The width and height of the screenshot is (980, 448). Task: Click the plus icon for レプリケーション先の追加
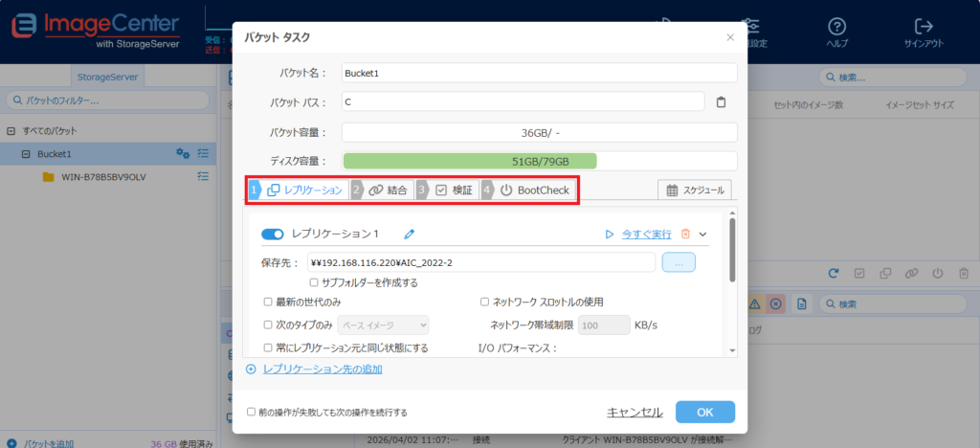[252, 369]
